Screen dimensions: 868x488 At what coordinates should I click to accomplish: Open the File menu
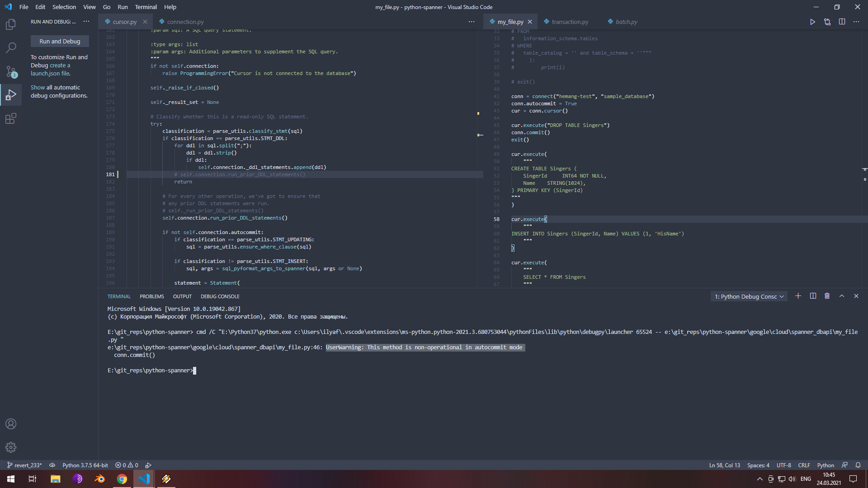point(24,7)
